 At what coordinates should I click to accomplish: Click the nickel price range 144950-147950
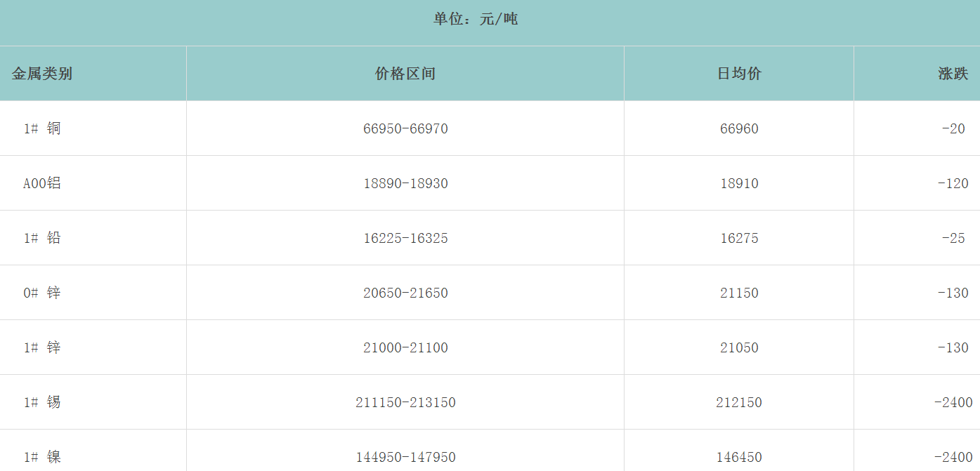click(405, 457)
